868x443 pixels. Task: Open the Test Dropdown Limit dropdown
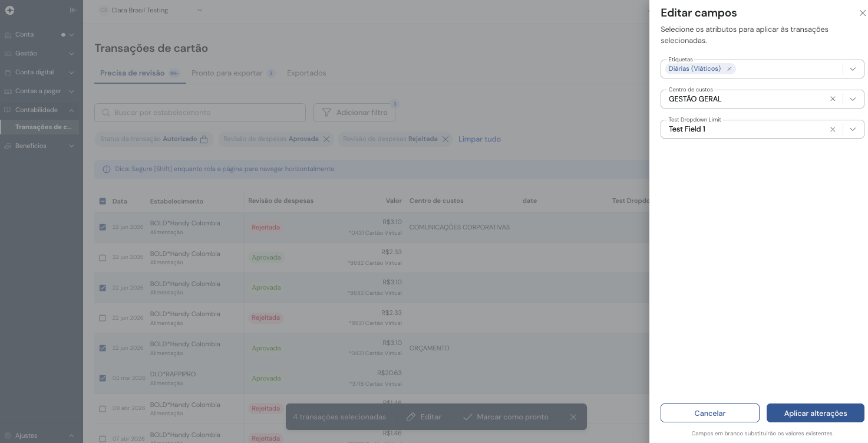pos(853,129)
